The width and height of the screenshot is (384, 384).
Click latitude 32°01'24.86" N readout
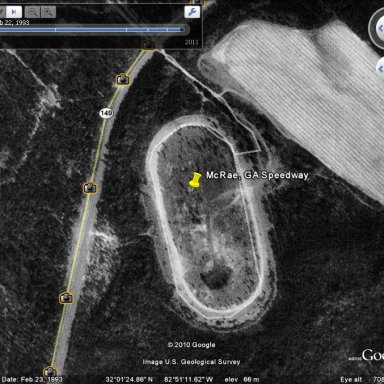[x=129, y=379]
